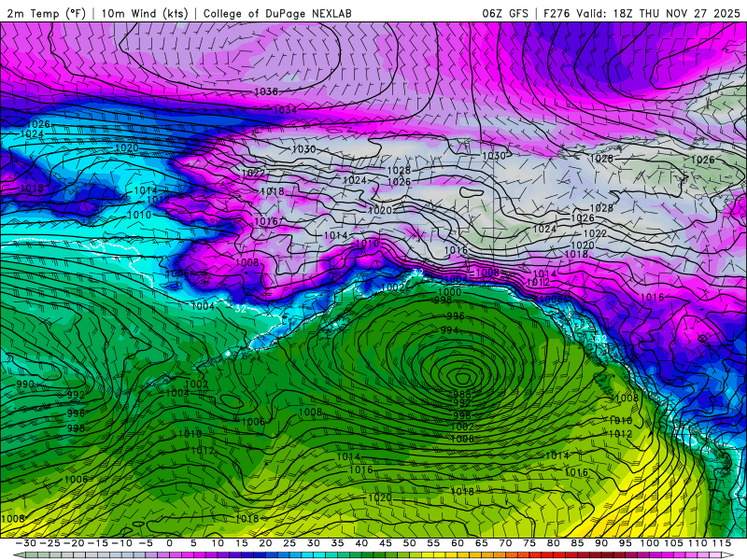Click the 1034 isobar label
The height and width of the screenshot is (560, 747).
(x=285, y=110)
